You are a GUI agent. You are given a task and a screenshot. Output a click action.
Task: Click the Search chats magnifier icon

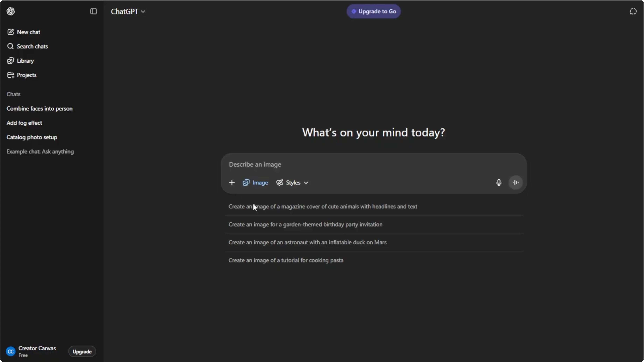click(10, 46)
